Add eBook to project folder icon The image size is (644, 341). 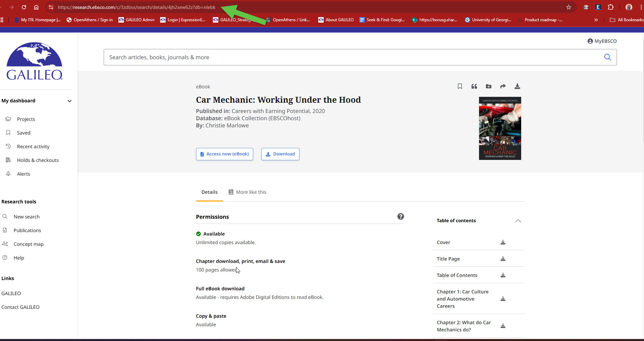pos(488,86)
